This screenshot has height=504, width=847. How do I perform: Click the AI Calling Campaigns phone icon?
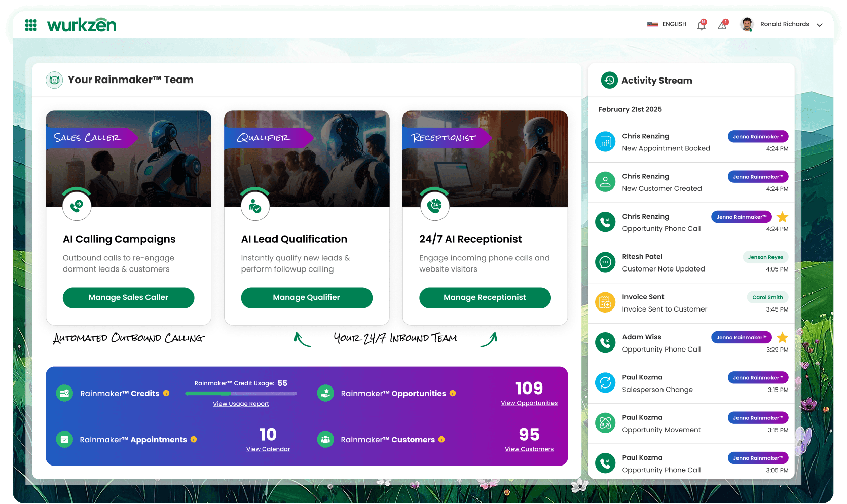[x=77, y=206]
